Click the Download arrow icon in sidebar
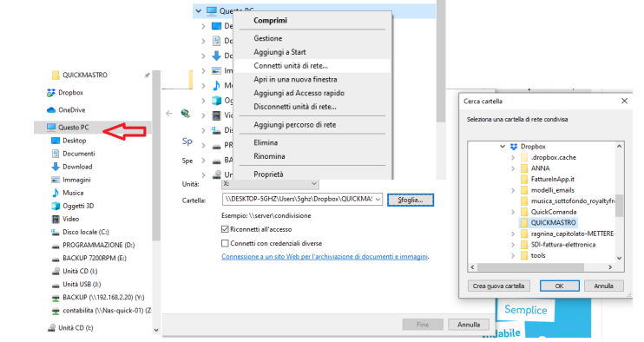Screen dimensions: 644x342 pos(56,167)
